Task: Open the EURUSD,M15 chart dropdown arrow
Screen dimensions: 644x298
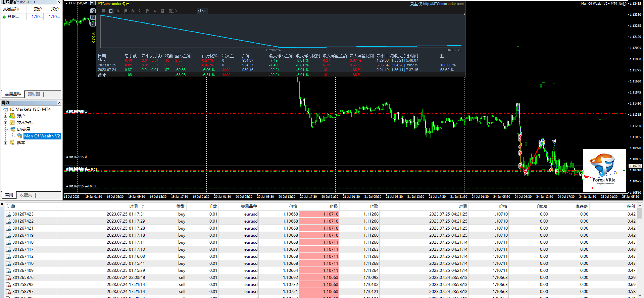Action: pos(66,3)
